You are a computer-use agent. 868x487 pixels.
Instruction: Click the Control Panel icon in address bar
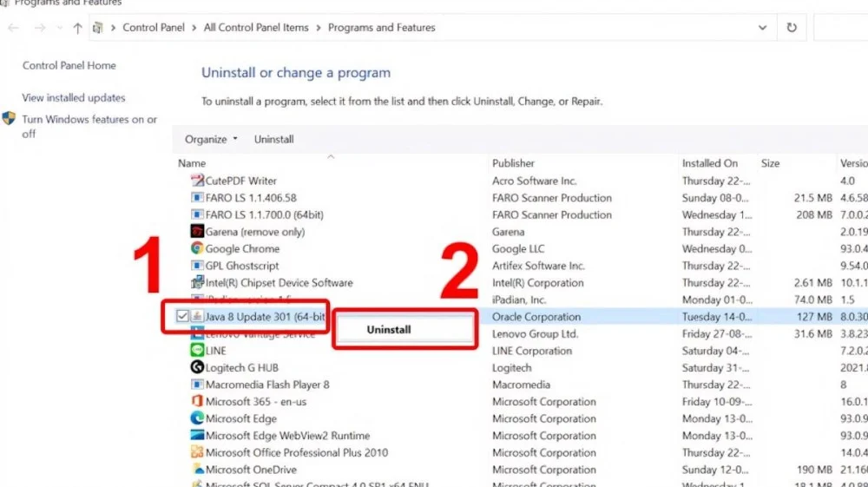(x=97, y=28)
